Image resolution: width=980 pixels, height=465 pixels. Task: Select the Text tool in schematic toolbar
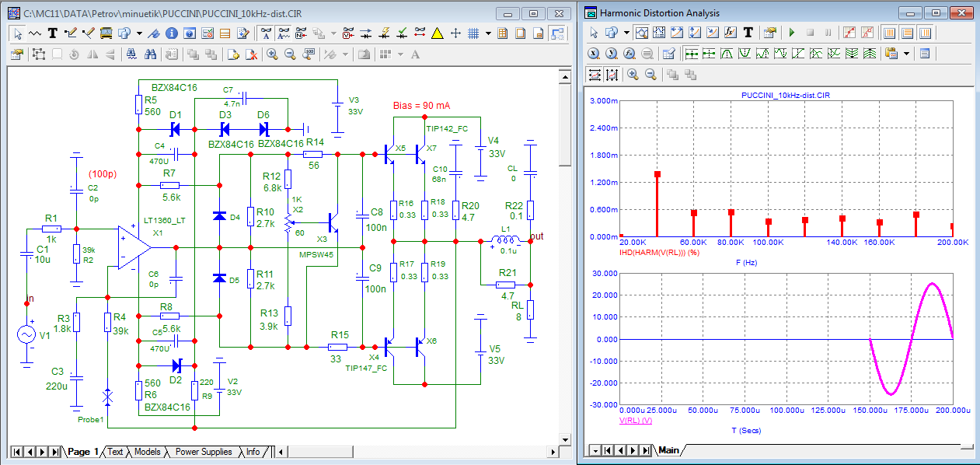point(53,33)
